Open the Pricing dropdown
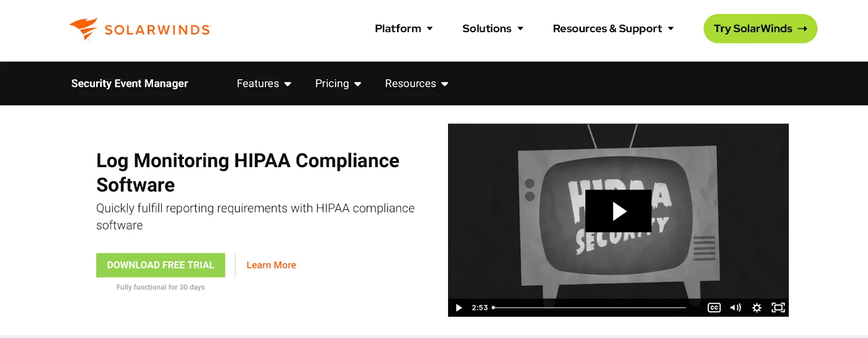This screenshot has height=338, width=868. click(x=338, y=84)
